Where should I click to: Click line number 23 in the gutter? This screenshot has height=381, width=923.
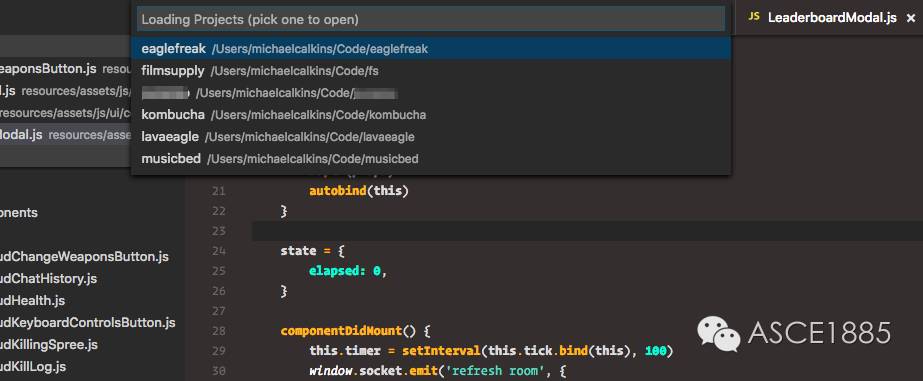click(x=218, y=231)
